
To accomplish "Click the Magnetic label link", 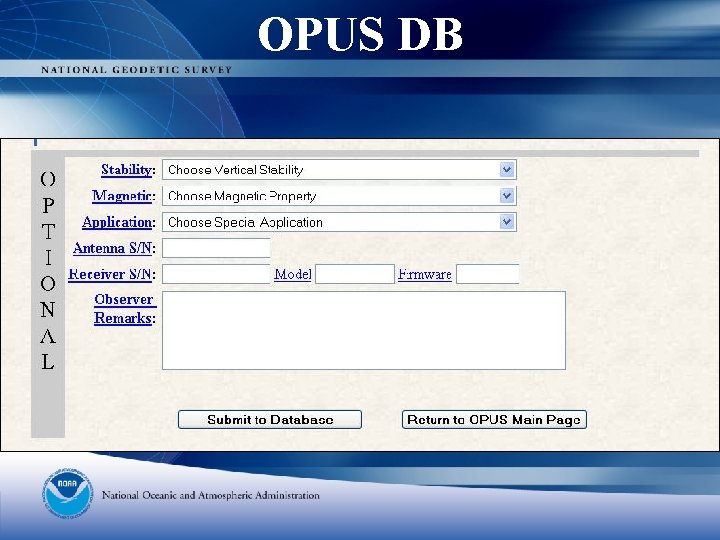I will click(122, 196).
